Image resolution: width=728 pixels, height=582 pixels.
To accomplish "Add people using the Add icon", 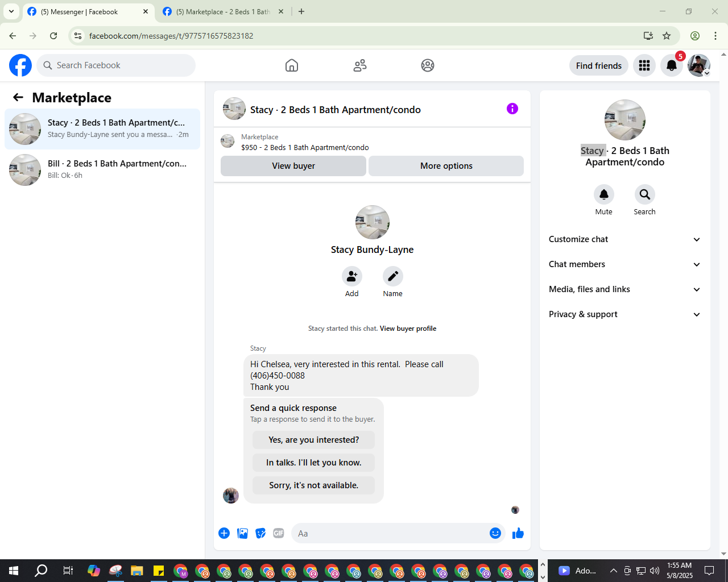I will [x=352, y=276].
